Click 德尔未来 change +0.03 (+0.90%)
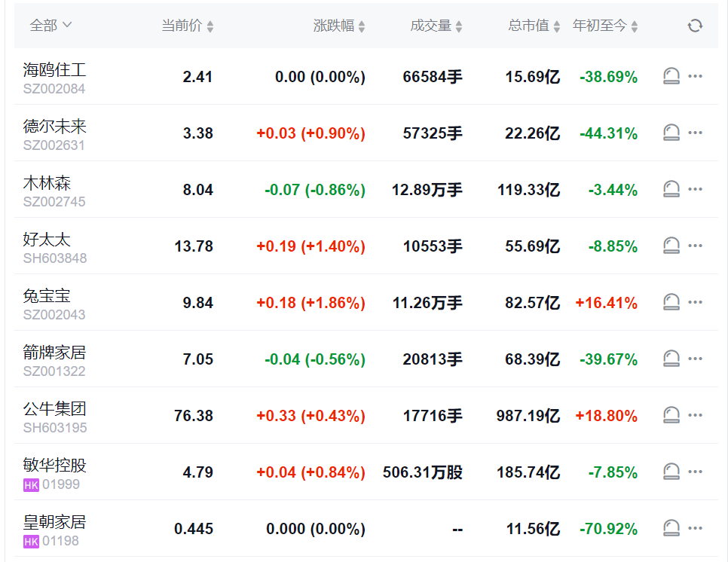This screenshot has height=562, width=728. [x=310, y=133]
